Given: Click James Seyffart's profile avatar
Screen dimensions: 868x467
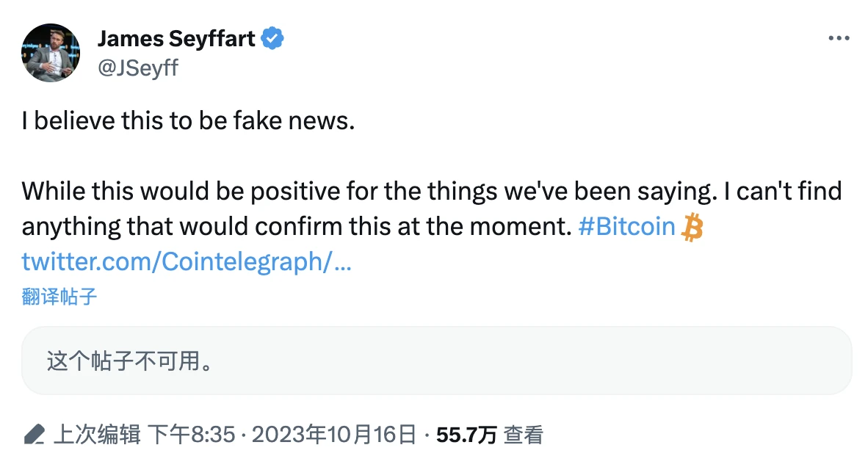Looking at the screenshot, I should pyautogui.click(x=51, y=53).
